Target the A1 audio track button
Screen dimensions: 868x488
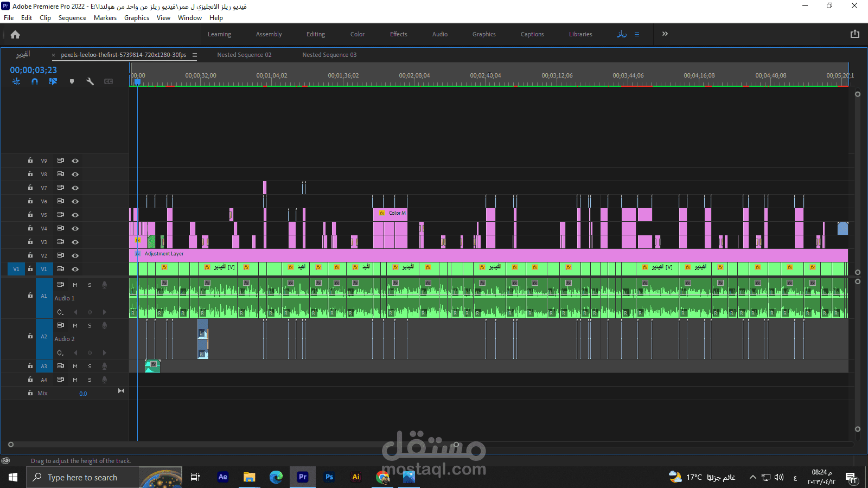click(x=44, y=296)
